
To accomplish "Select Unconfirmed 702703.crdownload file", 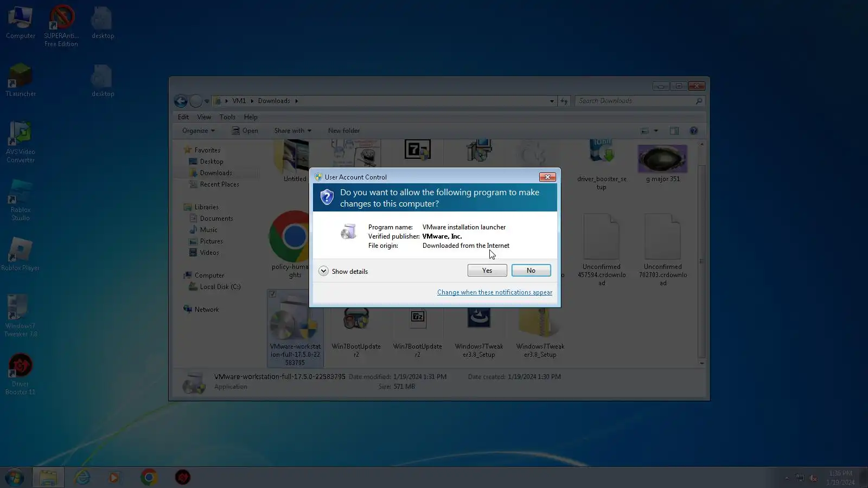I will (663, 250).
